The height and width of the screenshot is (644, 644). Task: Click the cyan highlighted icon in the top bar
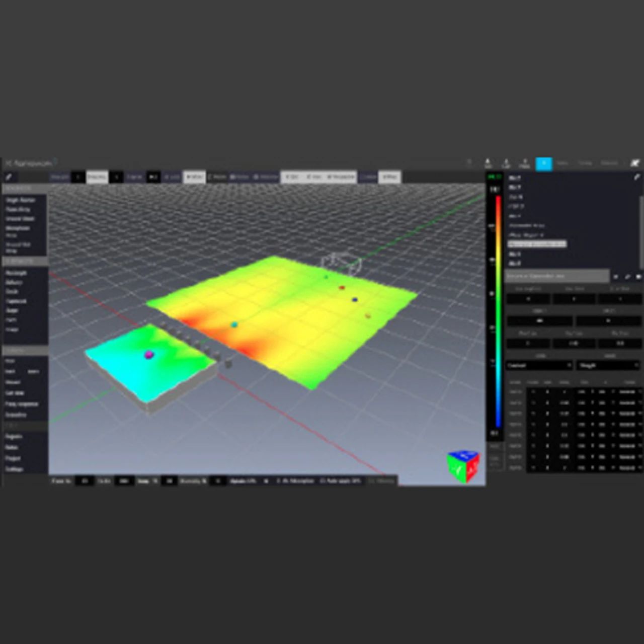tap(543, 164)
